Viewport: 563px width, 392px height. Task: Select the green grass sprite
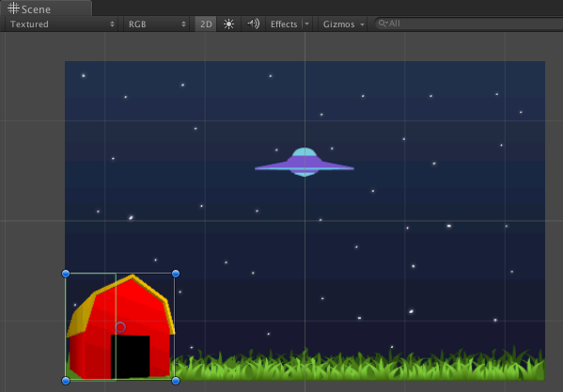point(359,364)
